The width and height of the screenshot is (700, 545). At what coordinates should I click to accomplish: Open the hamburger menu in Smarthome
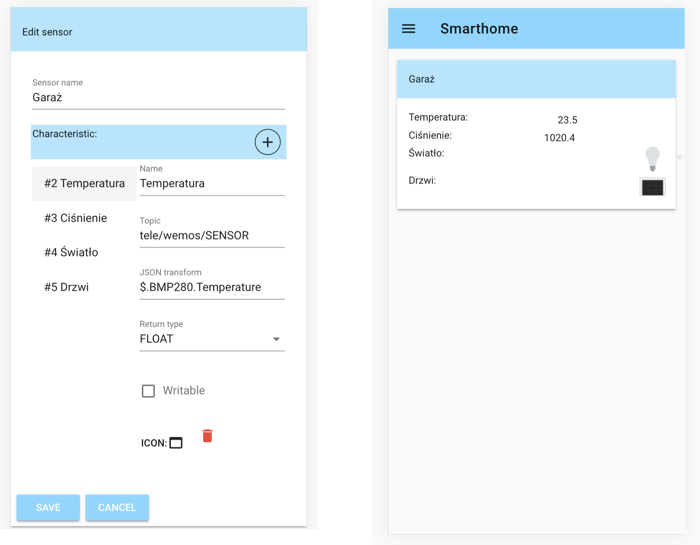pos(408,29)
